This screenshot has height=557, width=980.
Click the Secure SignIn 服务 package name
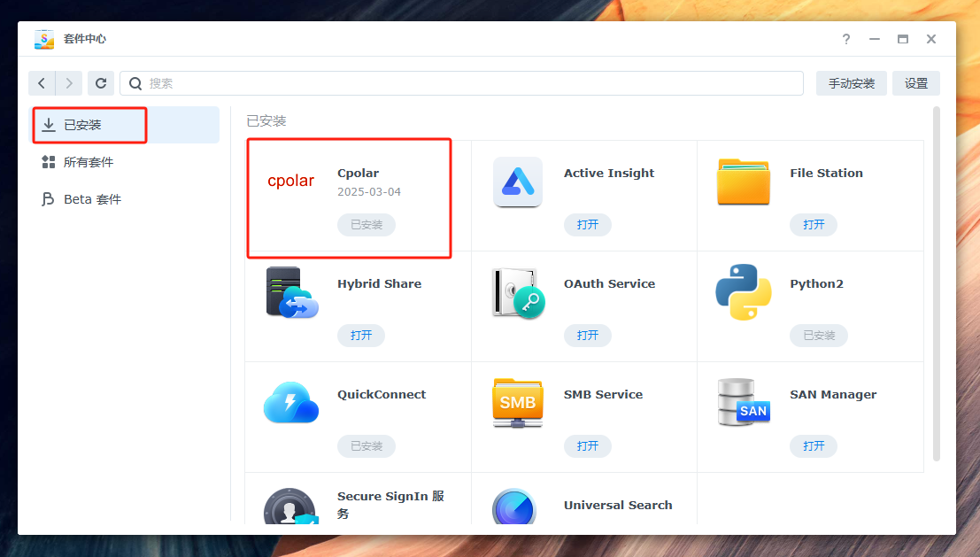390,505
